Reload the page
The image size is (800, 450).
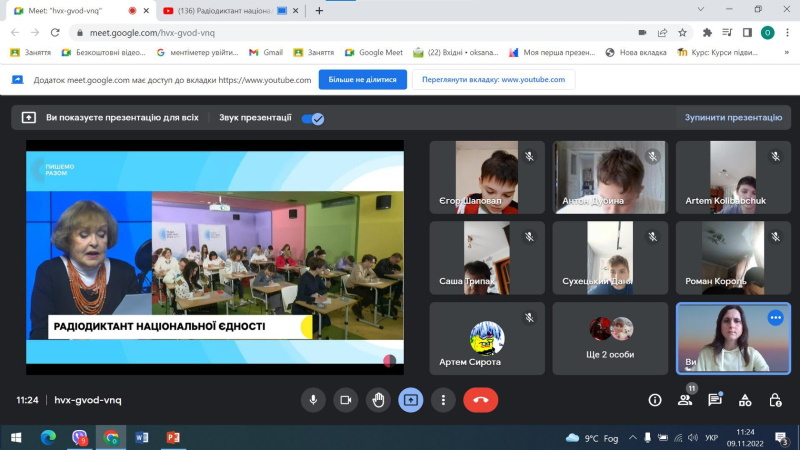55,33
